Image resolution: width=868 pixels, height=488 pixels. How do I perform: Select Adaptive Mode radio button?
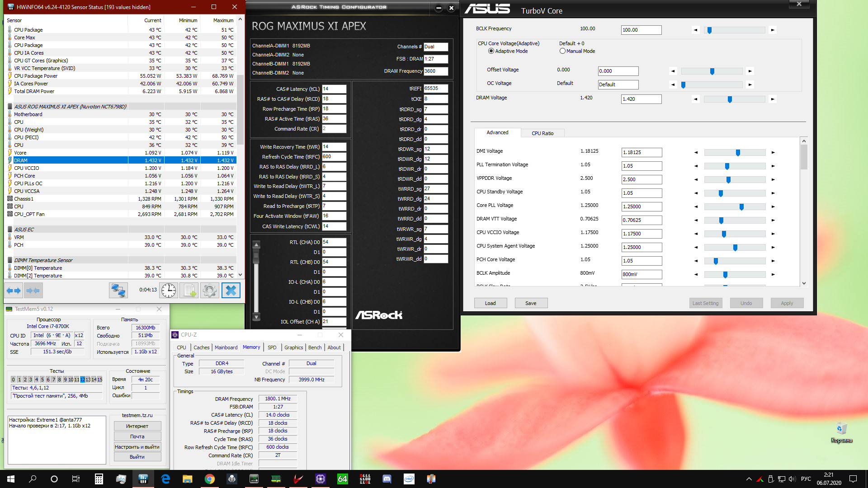click(x=491, y=51)
